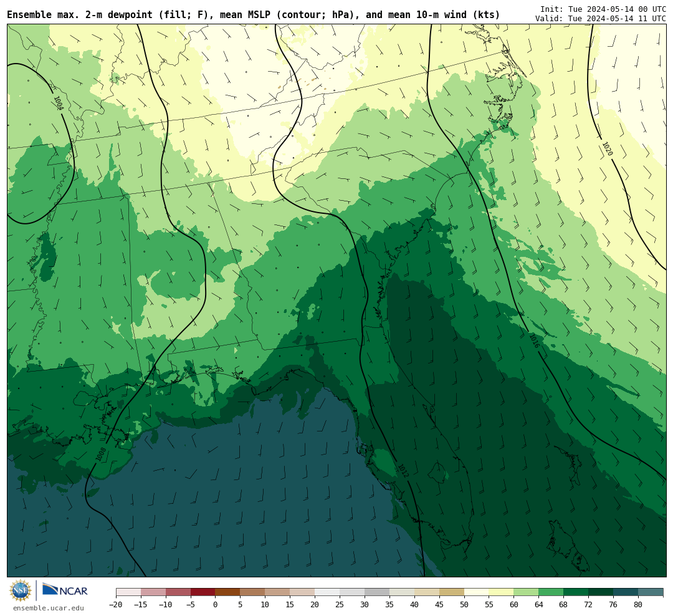Click the colorbar swatch between 15 and 20

[x=303, y=592]
